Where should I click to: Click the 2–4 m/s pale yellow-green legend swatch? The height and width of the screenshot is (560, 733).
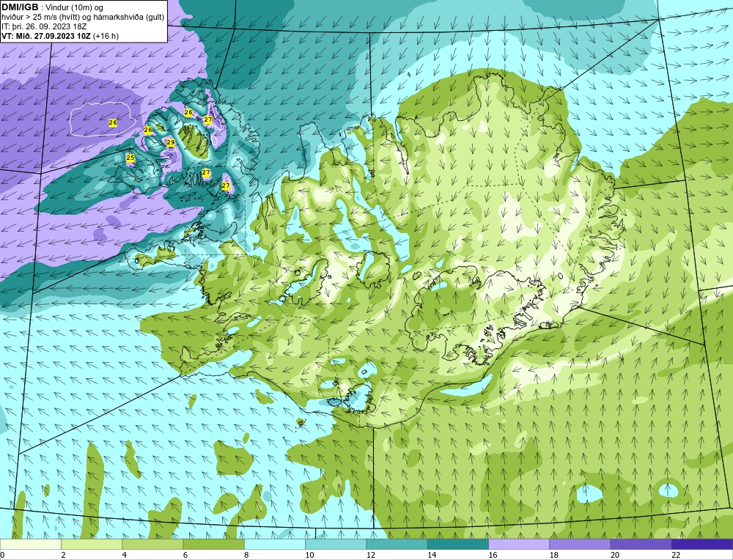(x=92, y=544)
